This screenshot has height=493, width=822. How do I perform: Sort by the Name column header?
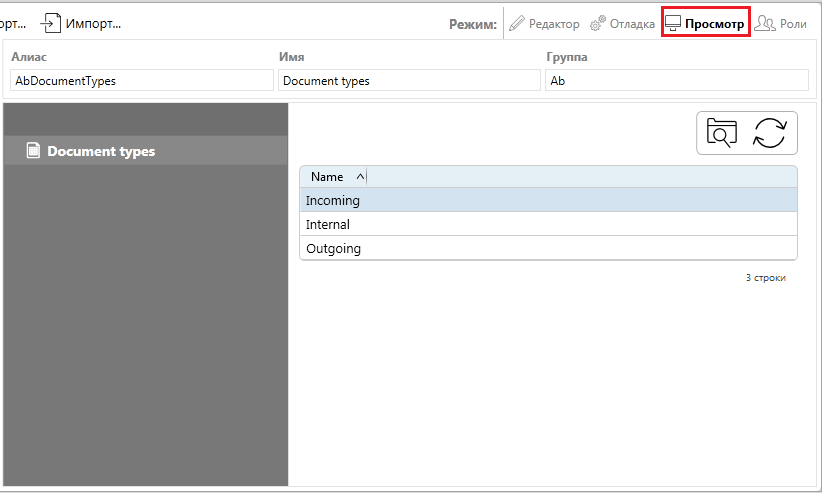coord(327,177)
